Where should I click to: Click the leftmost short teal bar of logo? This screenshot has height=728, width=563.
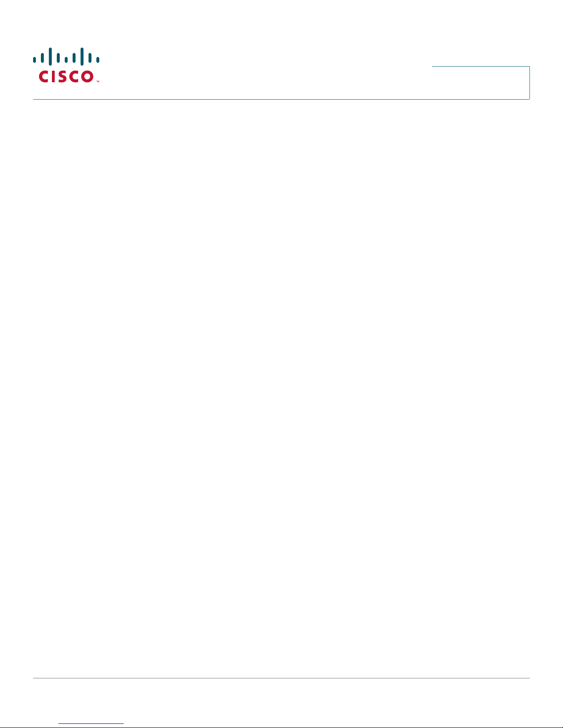[x=34, y=60]
